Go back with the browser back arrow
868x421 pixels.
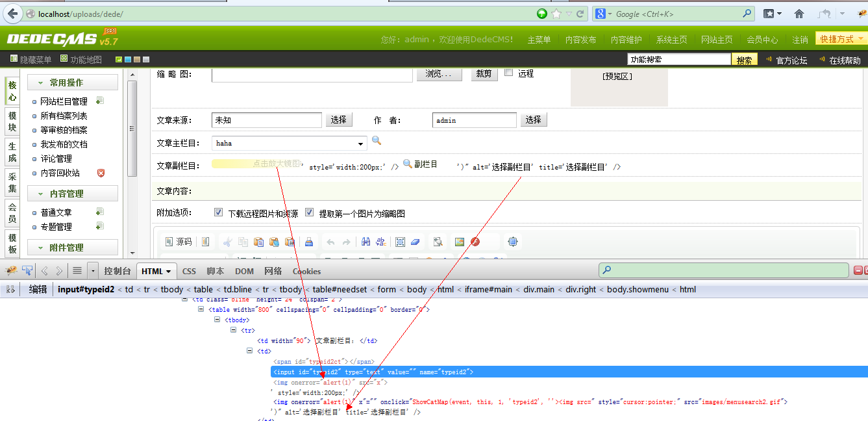pyautogui.click(x=13, y=13)
